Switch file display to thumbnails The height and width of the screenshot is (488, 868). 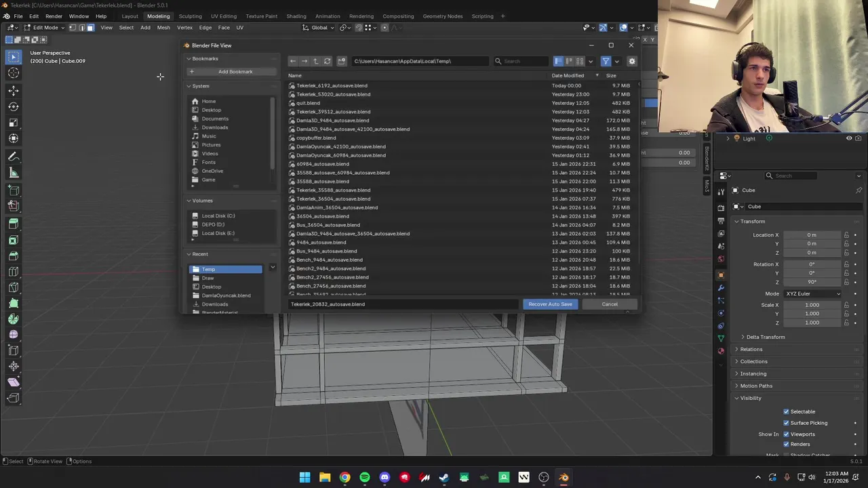[x=580, y=61]
